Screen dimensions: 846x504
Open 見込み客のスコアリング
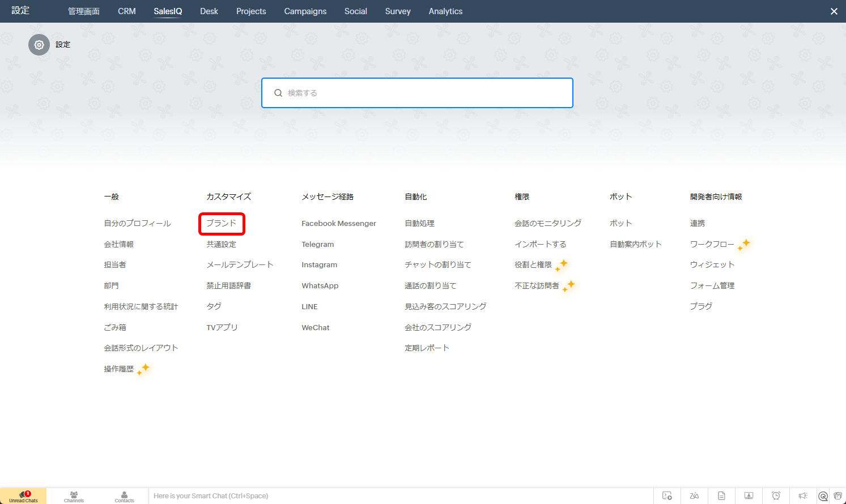pos(445,306)
